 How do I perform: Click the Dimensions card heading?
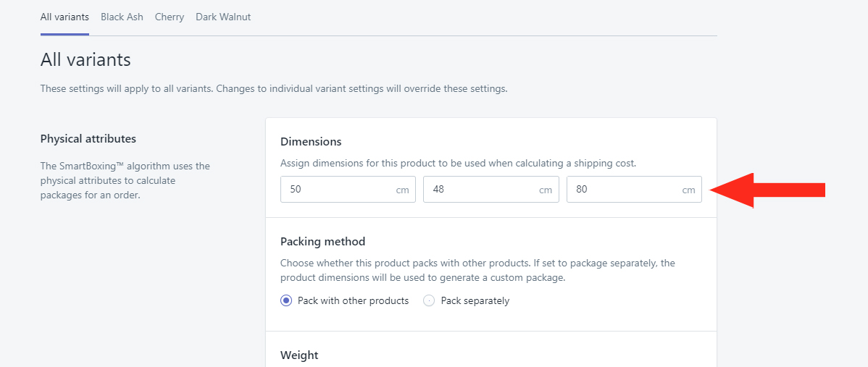pyautogui.click(x=311, y=141)
